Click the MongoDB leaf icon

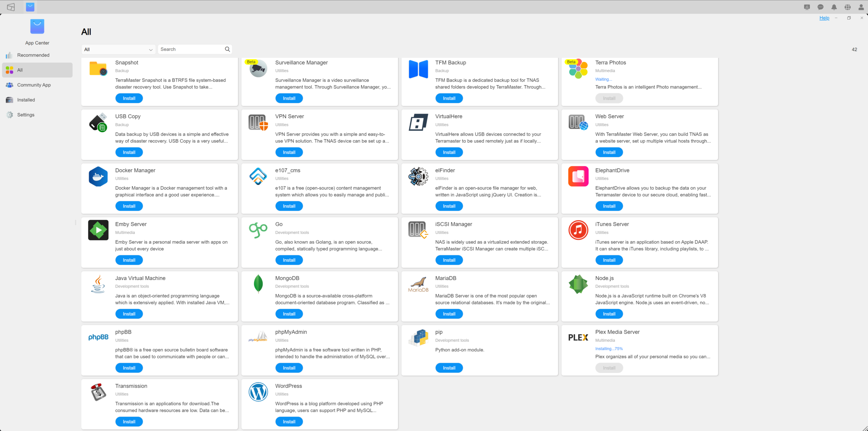pyautogui.click(x=258, y=283)
